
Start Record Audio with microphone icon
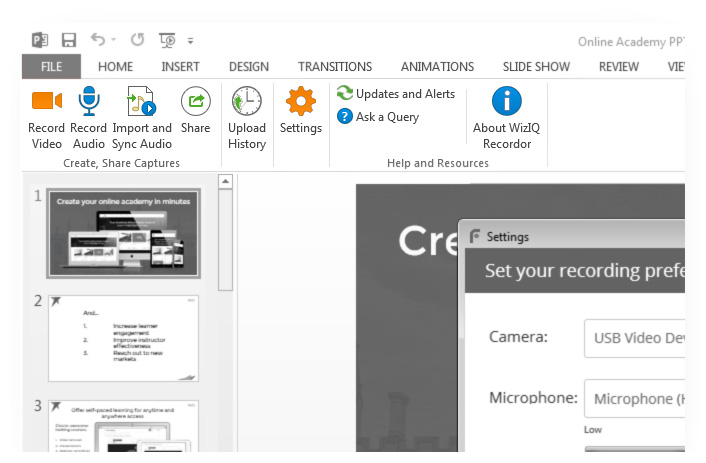click(x=89, y=101)
